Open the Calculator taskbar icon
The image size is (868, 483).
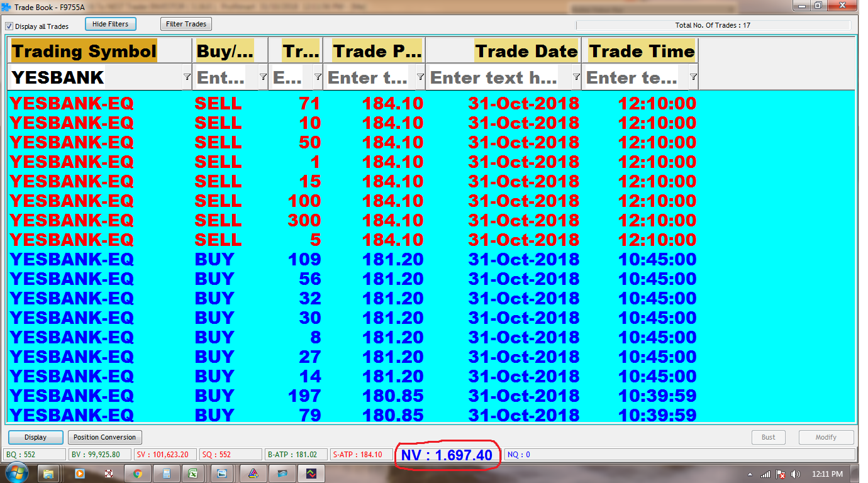(x=167, y=473)
